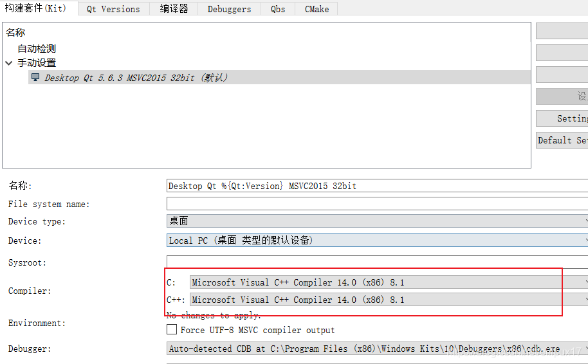
Task: Click the File system name input field
Action: pyautogui.click(x=377, y=204)
